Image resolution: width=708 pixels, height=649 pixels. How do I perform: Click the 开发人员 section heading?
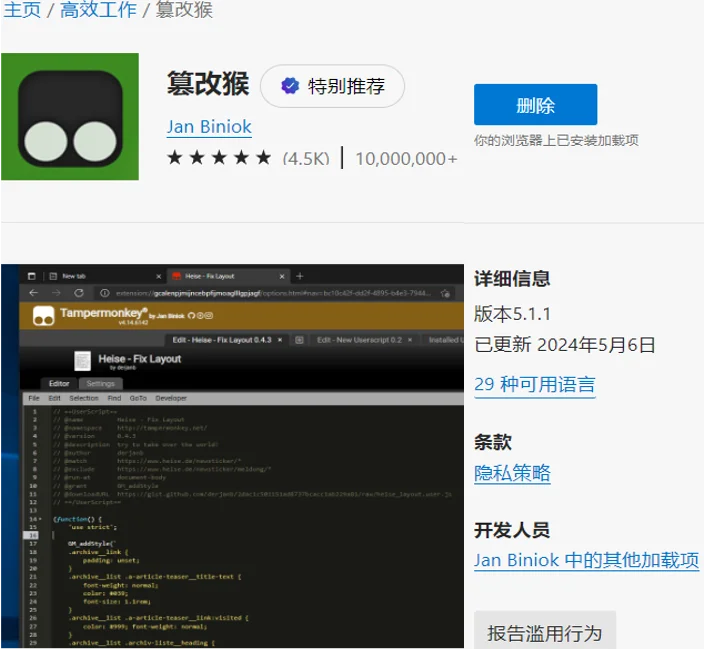tap(512, 530)
